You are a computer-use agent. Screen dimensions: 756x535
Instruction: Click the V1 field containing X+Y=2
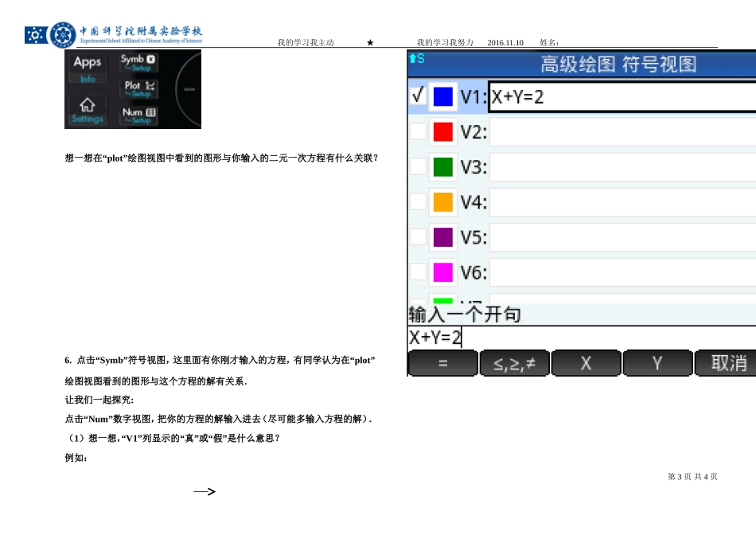[x=622, y=97]
